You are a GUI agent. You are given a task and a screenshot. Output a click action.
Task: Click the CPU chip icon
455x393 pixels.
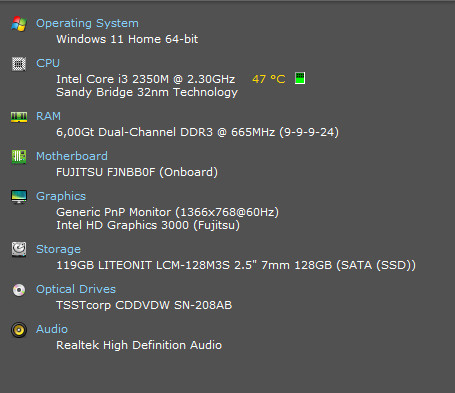point(19,64)
